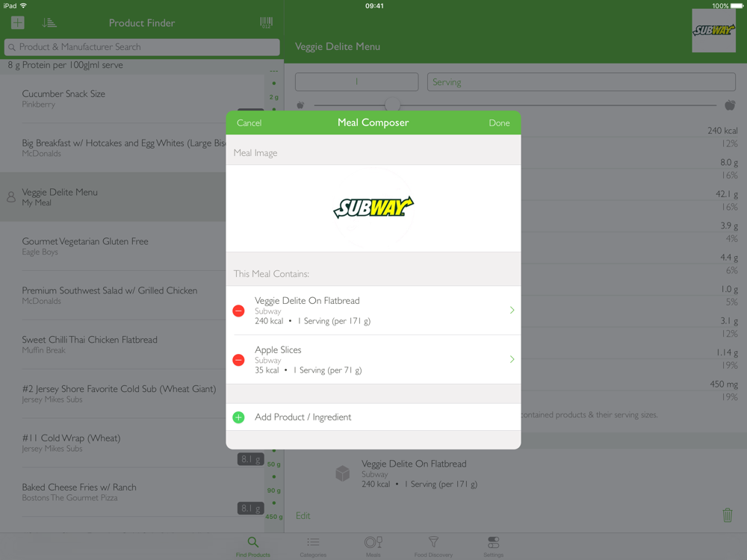Tap the My Meal person icon
Screen dimensions: 747x560
tap(11, 196)
